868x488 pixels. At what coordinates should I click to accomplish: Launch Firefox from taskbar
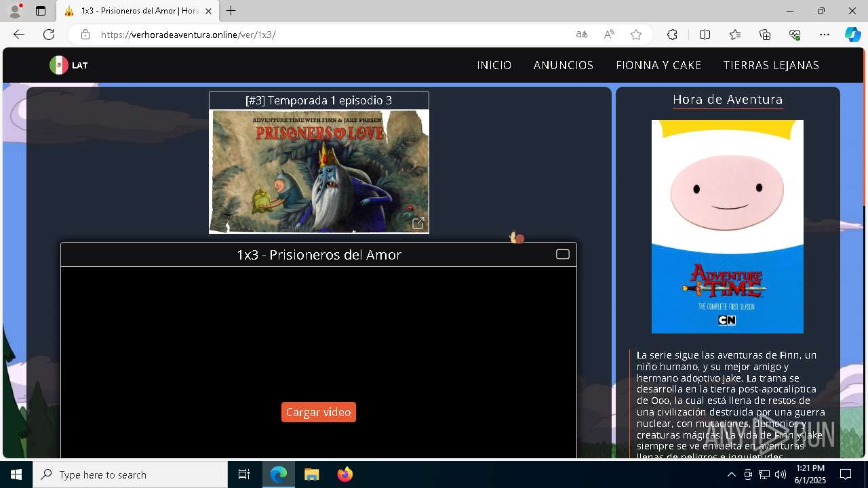click(345, 474)
